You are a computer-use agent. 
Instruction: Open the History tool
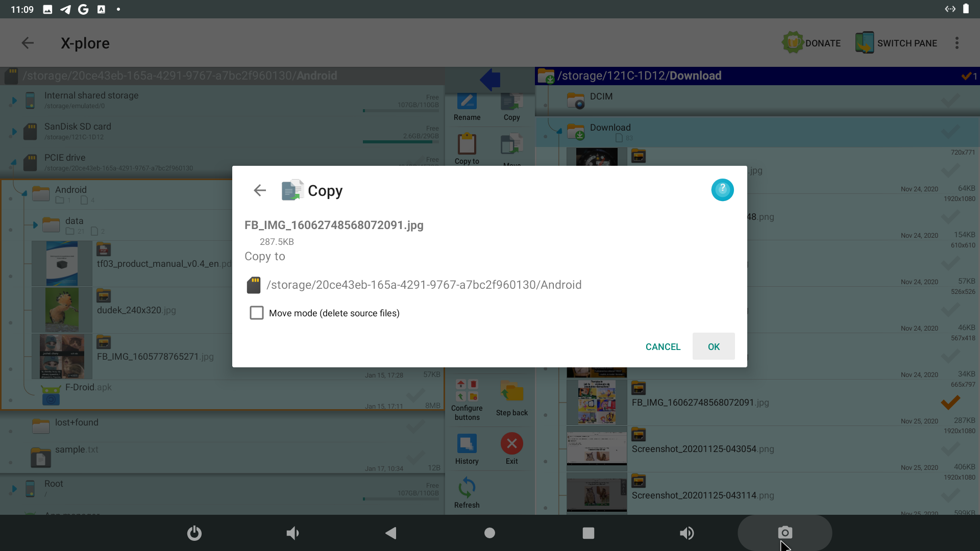coord(467,449)
